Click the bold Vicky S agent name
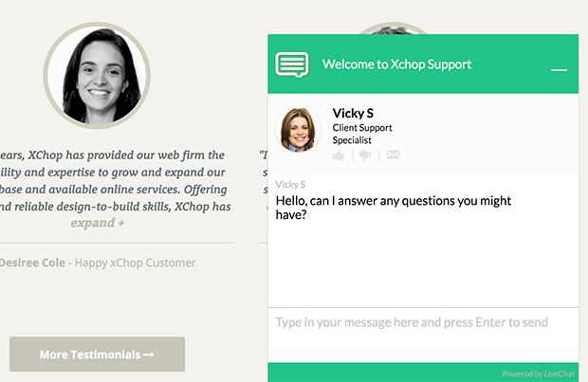Screen dimensions: 588x382 [x=353, y=113]
